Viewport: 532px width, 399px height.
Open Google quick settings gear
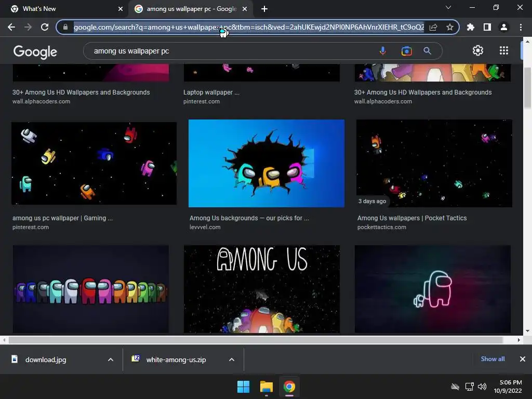click(x=478, y=50)
